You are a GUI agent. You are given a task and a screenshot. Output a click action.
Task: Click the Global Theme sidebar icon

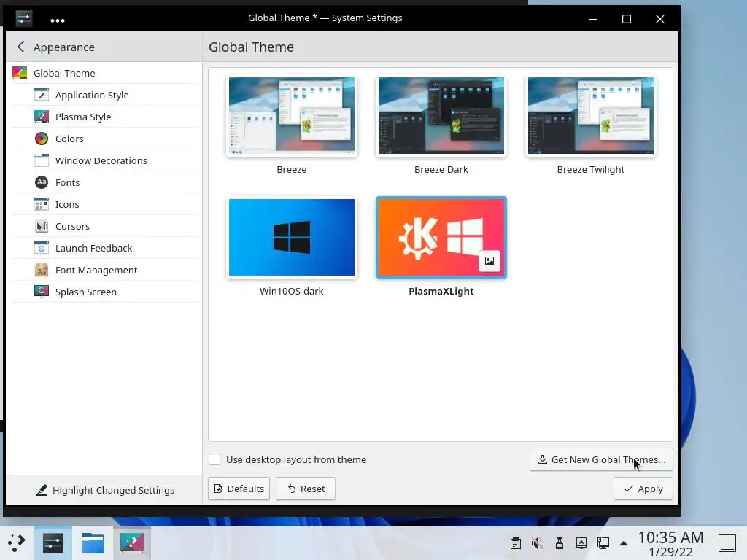click(20, 73)
